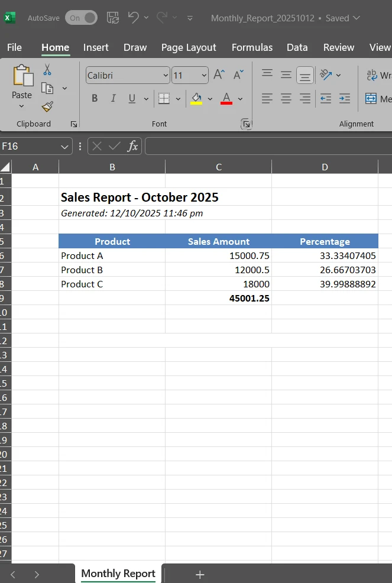Click the Center align icon
Screen dimensions: 392x583
(x=286, y=99)
